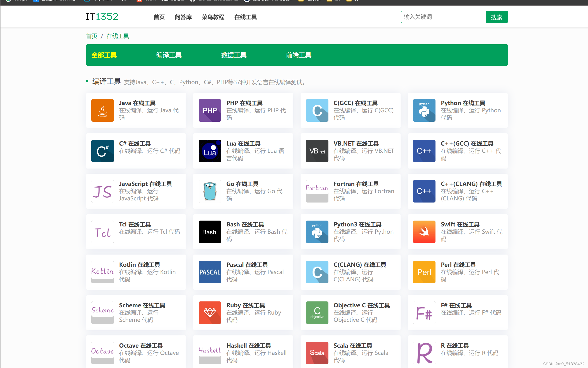Image resolution: width=588 pixels, height=368 pixels.
Task: Click the C++(GCC) blue icon
Action: (x=424, y=151)
